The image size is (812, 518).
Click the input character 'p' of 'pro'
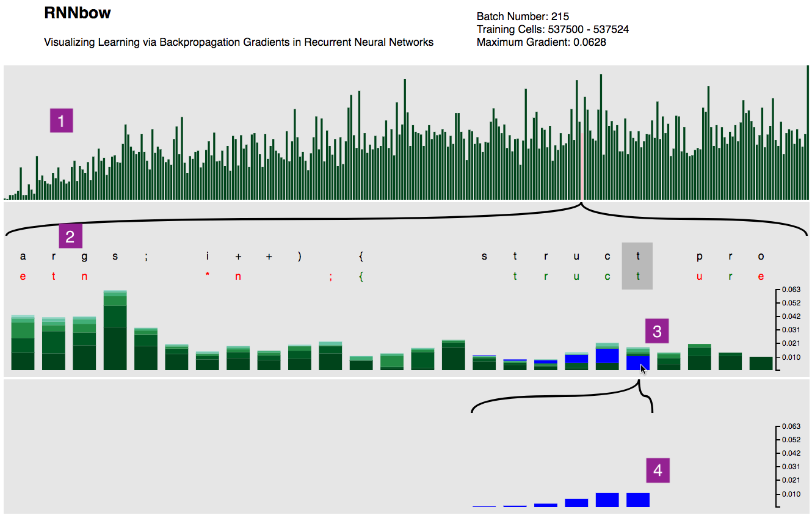[700, 257]
